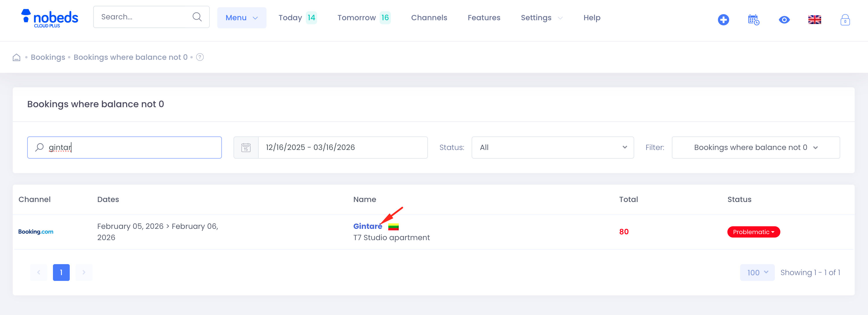
Task: Click the calendar icon beside date range
Action: coord(246,147)
